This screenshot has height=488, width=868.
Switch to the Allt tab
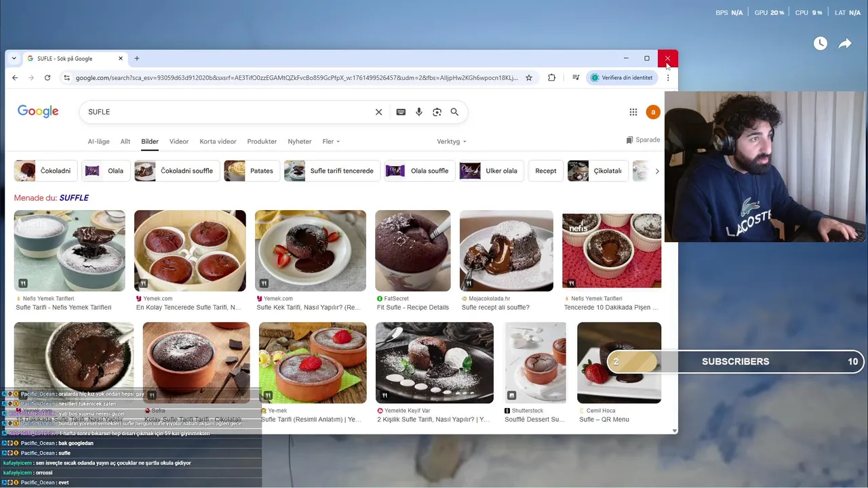pos(125,142)
